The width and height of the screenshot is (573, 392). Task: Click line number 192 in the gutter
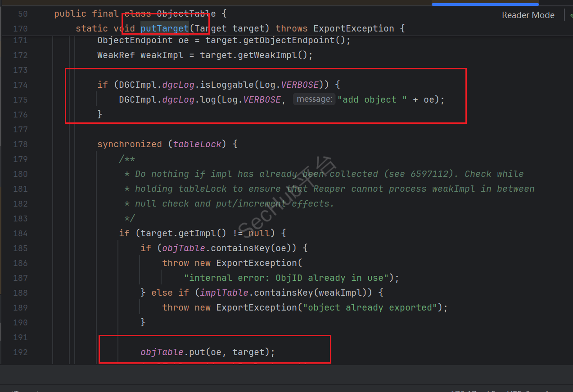[20, 352]
